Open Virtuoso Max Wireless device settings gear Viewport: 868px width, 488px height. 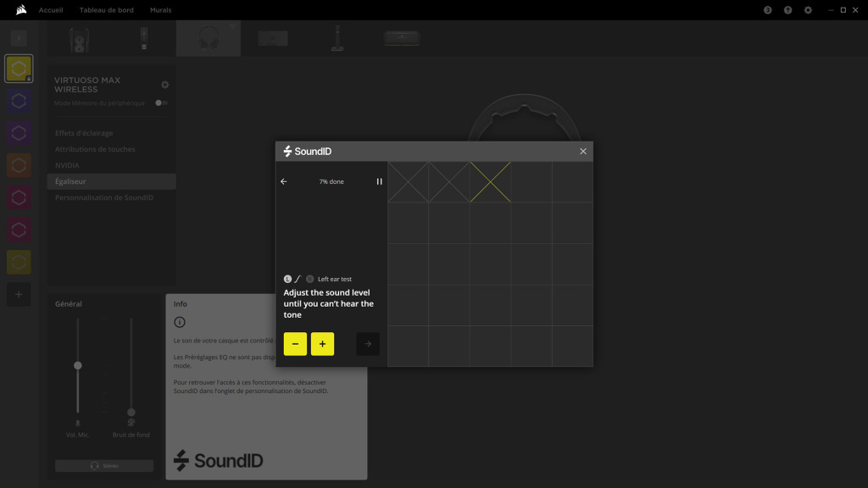point(165,85)
